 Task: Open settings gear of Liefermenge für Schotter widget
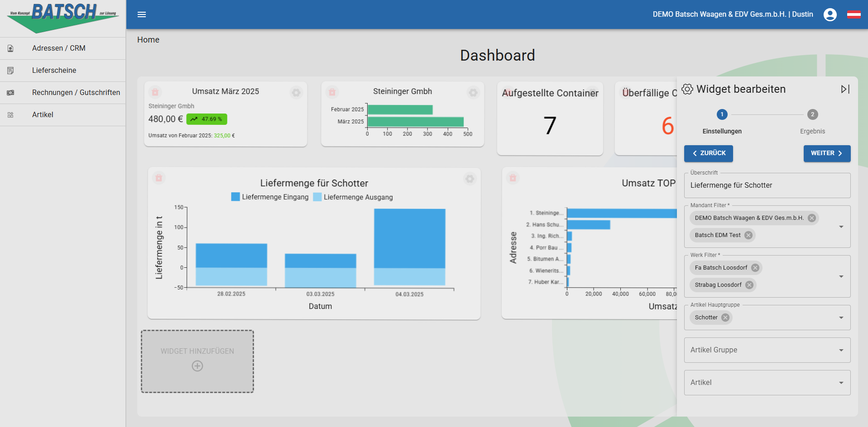tap(470, 179)
